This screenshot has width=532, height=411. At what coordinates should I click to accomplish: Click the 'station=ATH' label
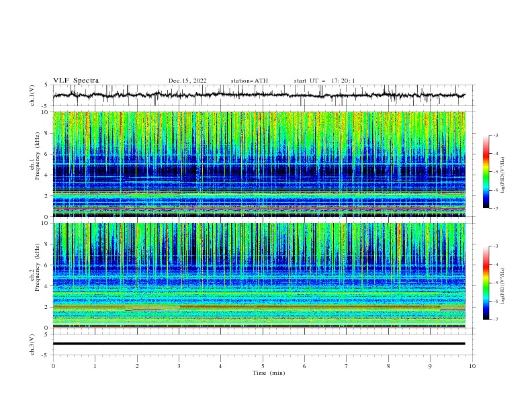pyautogui.click(x=249, y=81)
